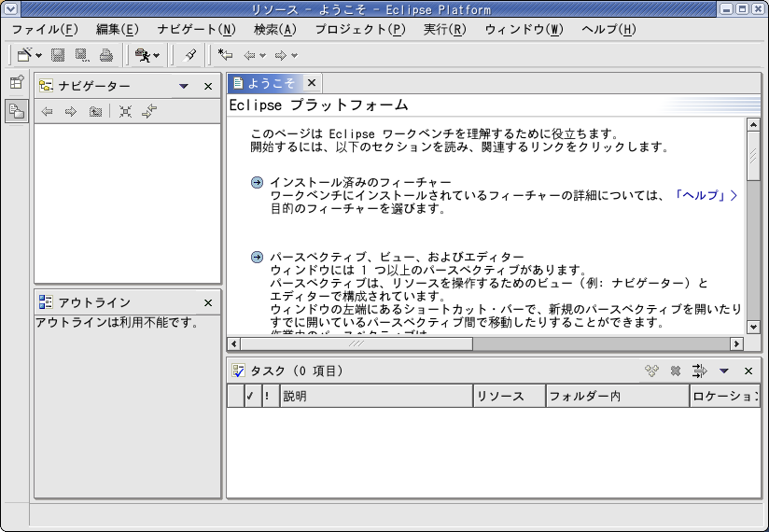Sort tasks by ロケーション column

click(x=725, y=396)
